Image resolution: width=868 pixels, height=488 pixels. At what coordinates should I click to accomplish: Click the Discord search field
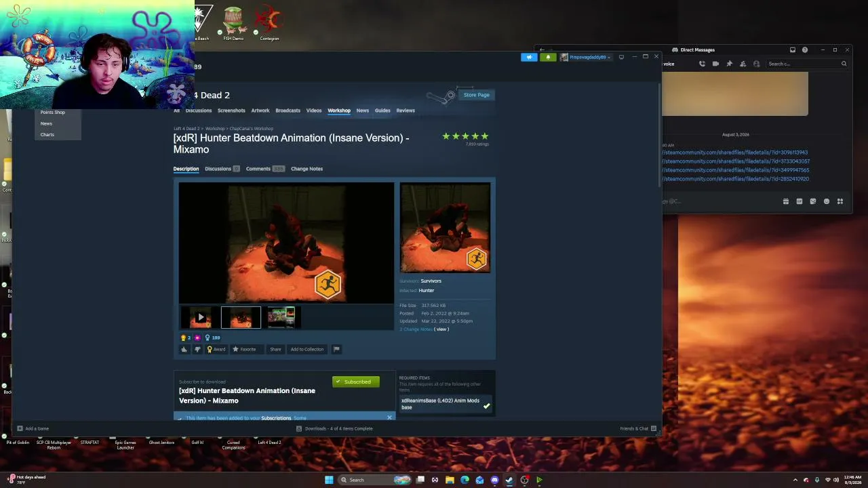[807, 64]
